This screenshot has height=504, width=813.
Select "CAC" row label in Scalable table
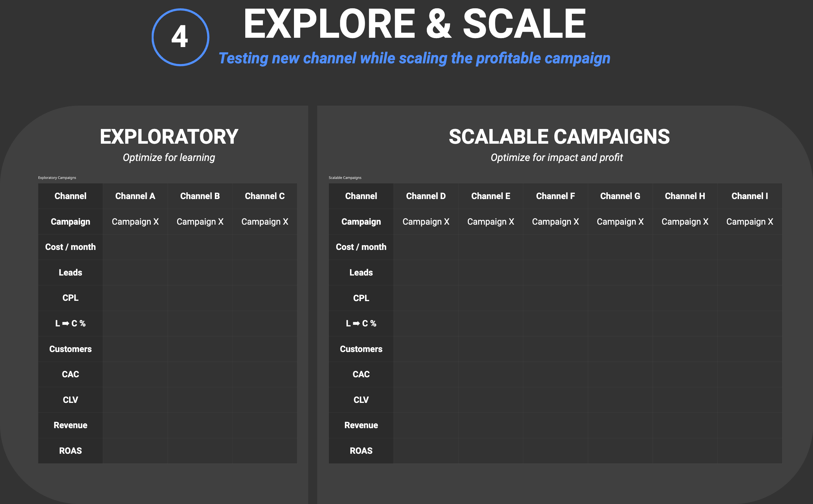(x=361, y=374)
